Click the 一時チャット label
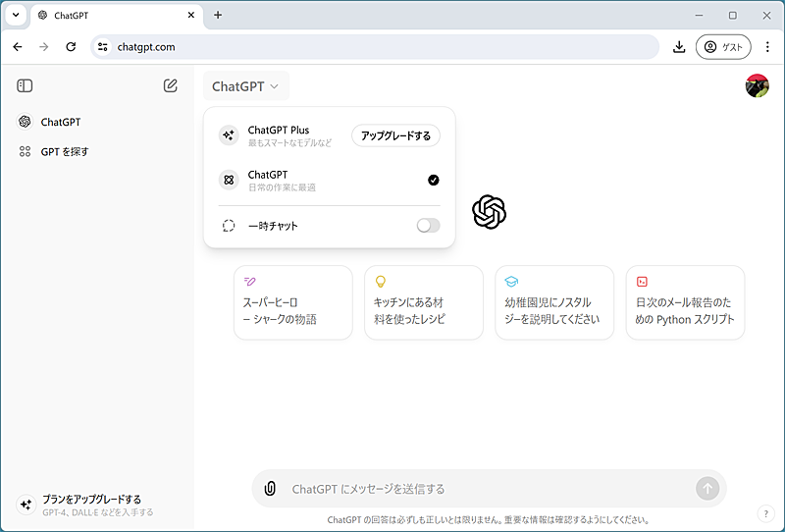The width and height of the screenshot is (785, 532). [273, 226]
